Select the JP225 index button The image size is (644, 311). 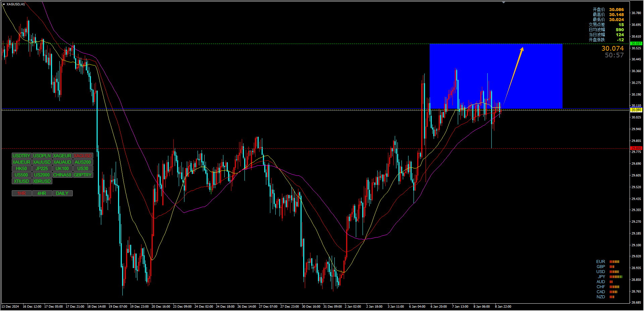click(x=42, y=169)
